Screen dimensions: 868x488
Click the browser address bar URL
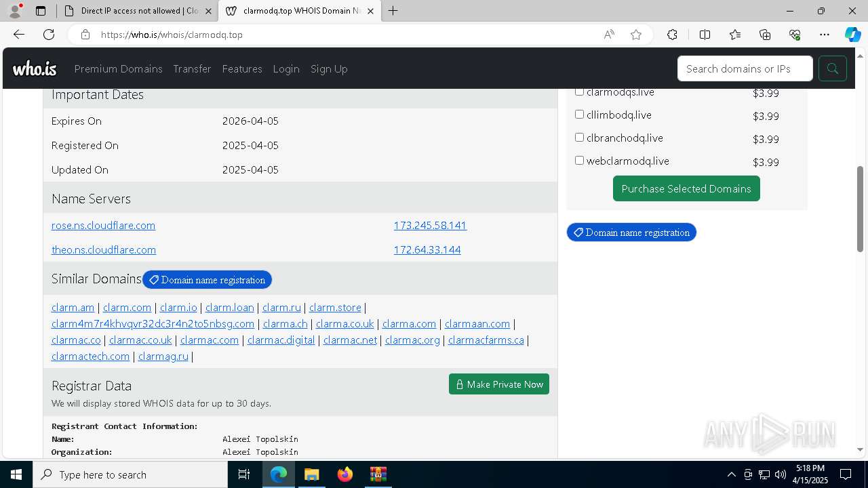pyautogui.click(x=172, y=35)
